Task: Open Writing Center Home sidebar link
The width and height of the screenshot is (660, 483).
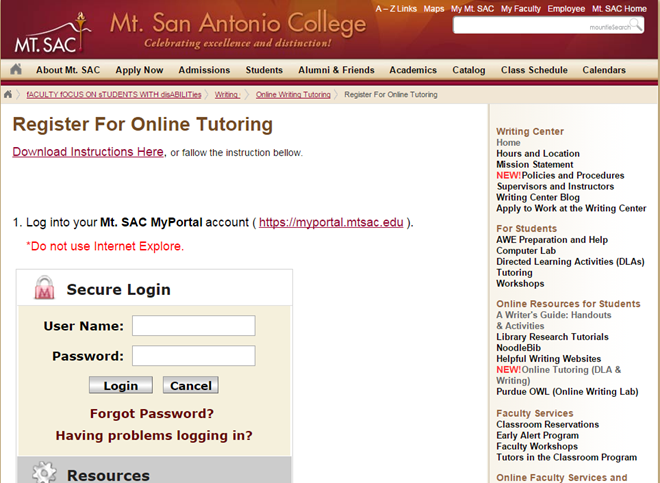Action: pos(508,142)
